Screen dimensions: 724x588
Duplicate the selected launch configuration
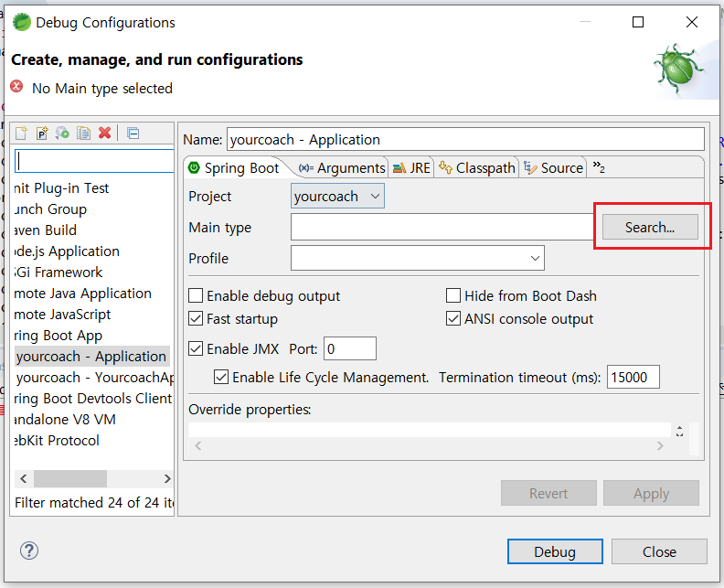click(83, 133)
